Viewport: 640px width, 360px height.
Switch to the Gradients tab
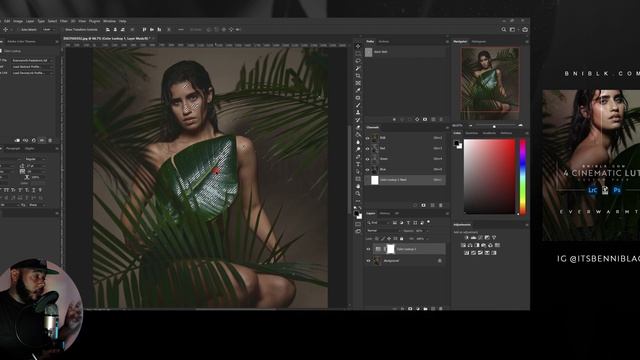[x=489, y=133]
